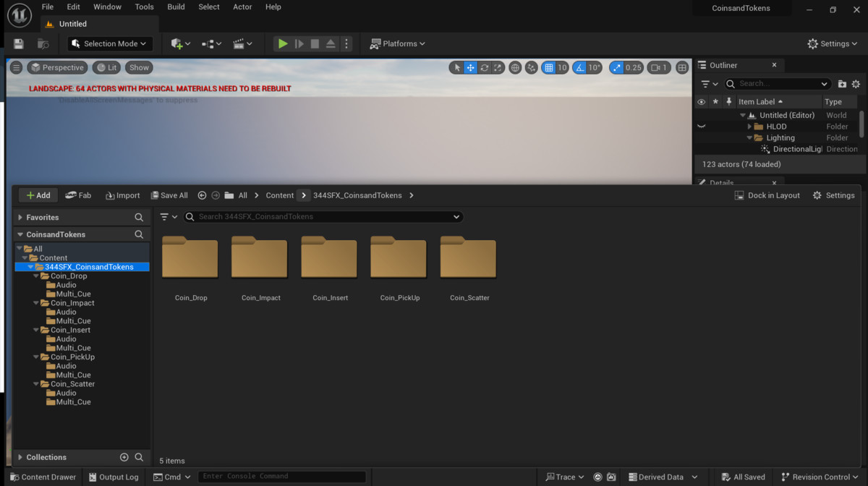Adjust camera speed setting
The height and width of the screenshot is (486, 868).
(x=659, y=68)
